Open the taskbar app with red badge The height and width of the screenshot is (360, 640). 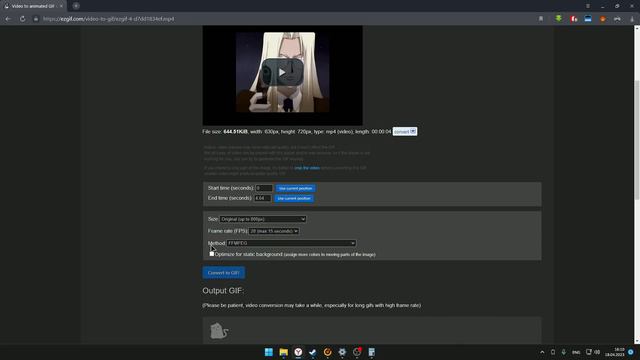pos(357,352)
